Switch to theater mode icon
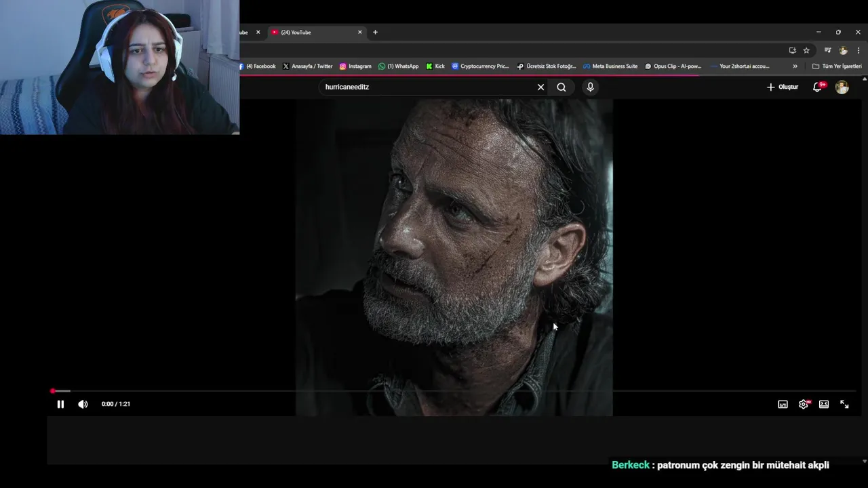 [824, 404]
